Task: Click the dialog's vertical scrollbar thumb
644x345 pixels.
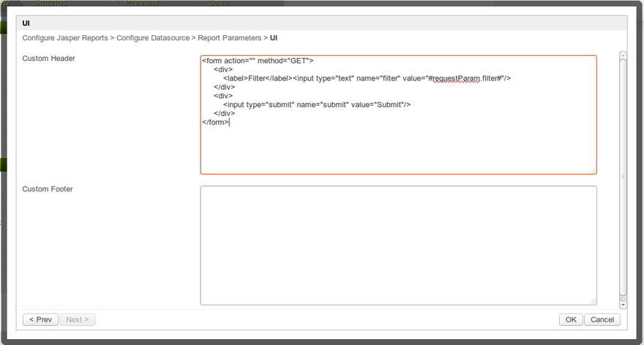Action: click(x=623, y=176)
